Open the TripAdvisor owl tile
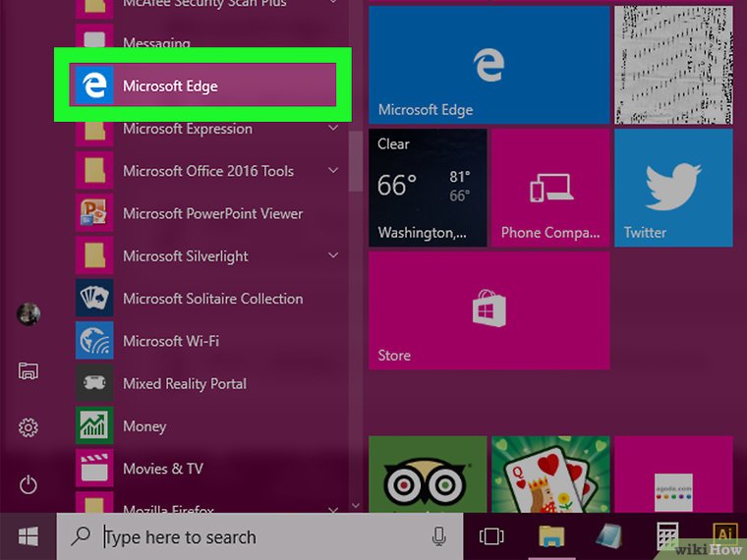The width and height of the screenshot is (747, 560). (428, 475)
